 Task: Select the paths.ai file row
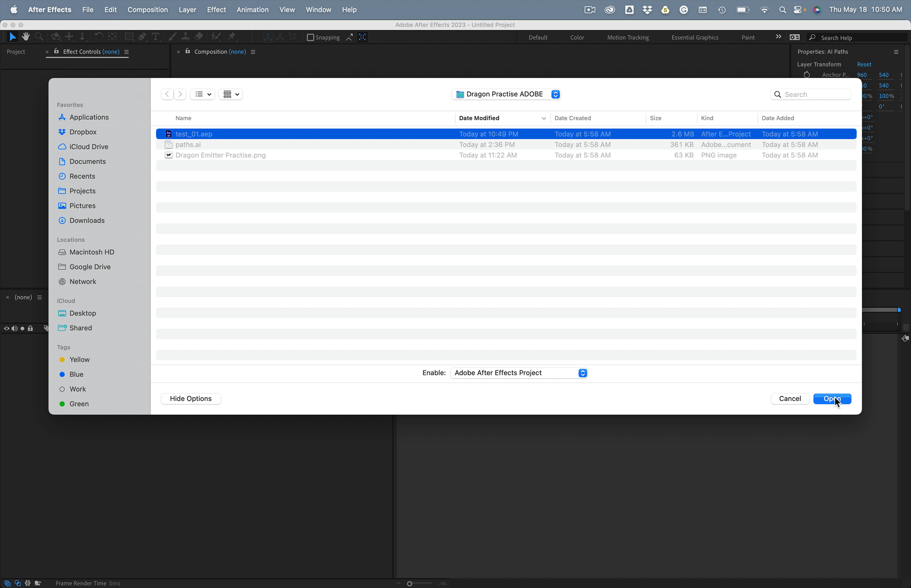click(506, 144)
